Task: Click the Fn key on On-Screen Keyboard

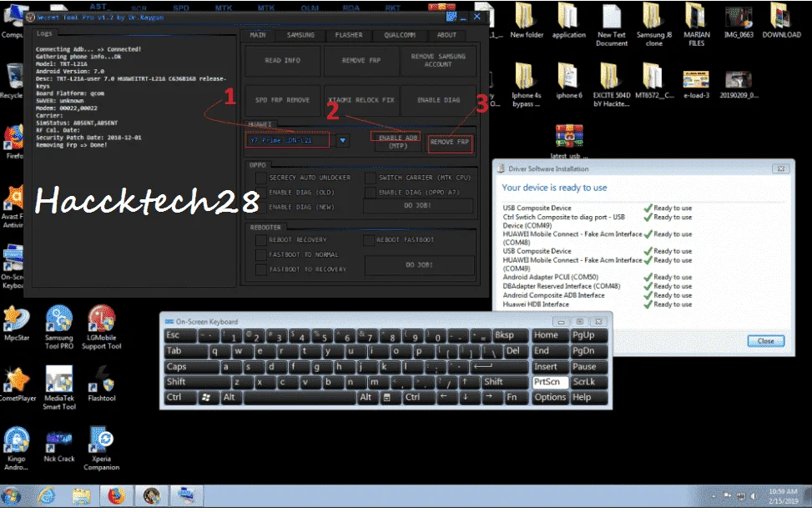Action: coord(517,398)
